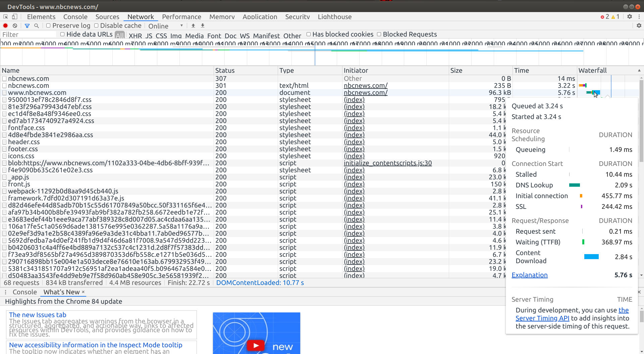Sort by the Time column header
644x354 pixels.
pyautogui.click(x=545, y=70)
